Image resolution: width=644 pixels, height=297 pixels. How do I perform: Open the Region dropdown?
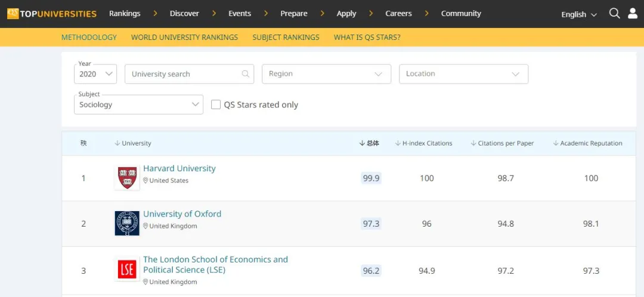[327, 74]
